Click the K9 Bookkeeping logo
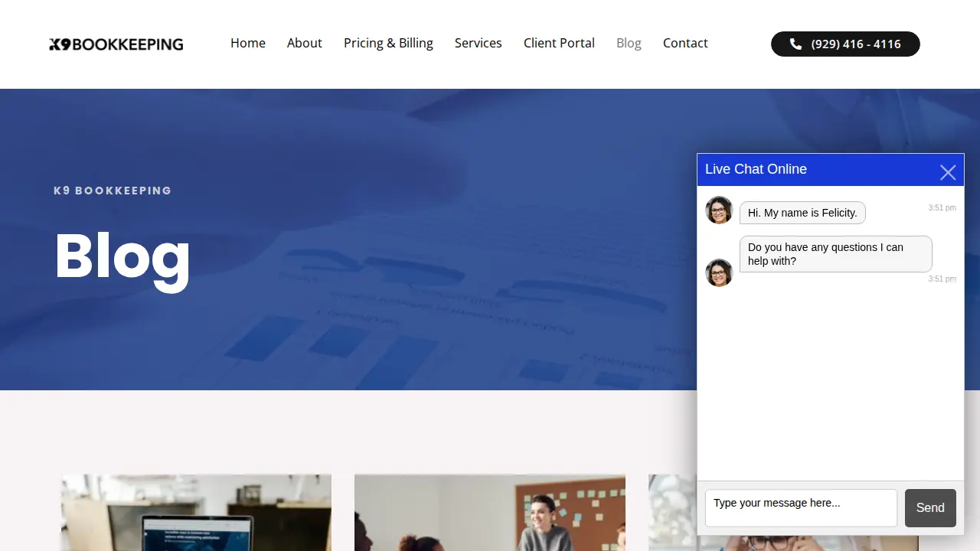Screen dimensions: 980x551 point(116,44)
